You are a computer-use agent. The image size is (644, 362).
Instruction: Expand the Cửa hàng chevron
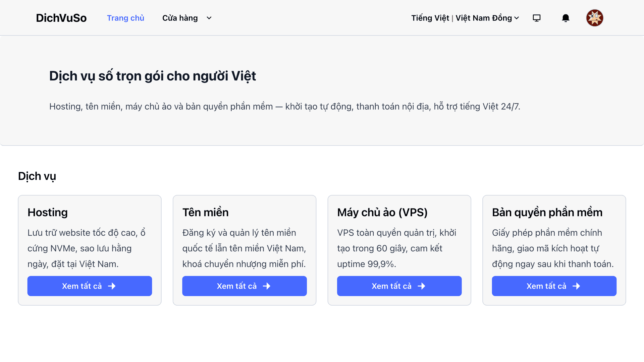point(209,18)
